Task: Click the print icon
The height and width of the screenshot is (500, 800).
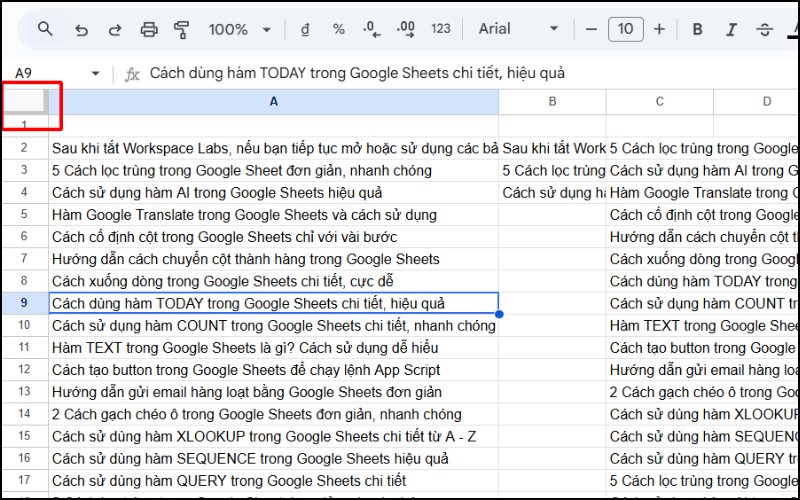Action: [149, 29]
